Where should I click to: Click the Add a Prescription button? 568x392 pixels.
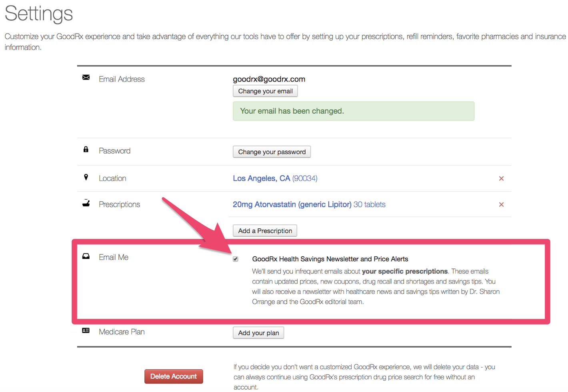pyautogui.click(x=265, y=231)
